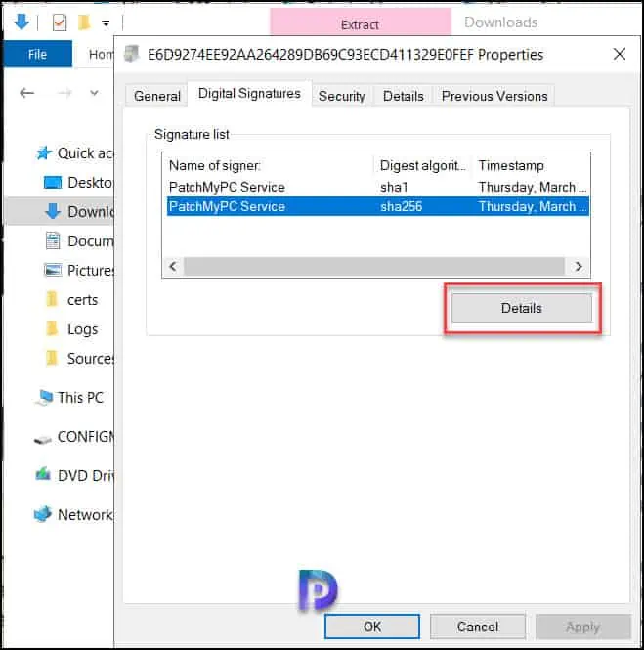
Task: Click the Logs folder icon
Action: tap(52, 328)
